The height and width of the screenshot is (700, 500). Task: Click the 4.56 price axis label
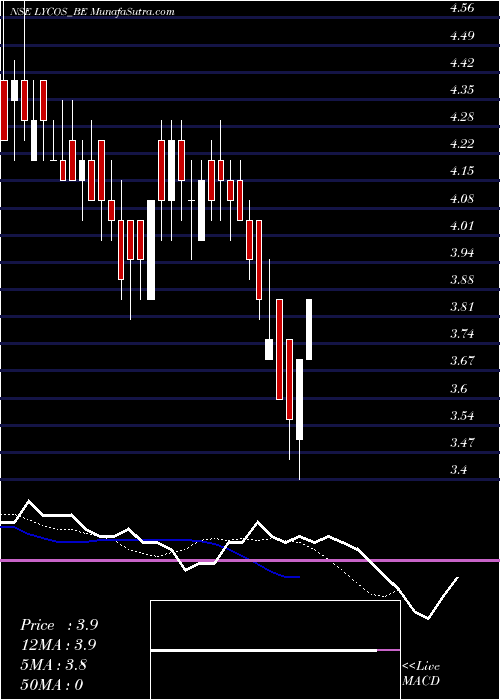click(463, 8)
